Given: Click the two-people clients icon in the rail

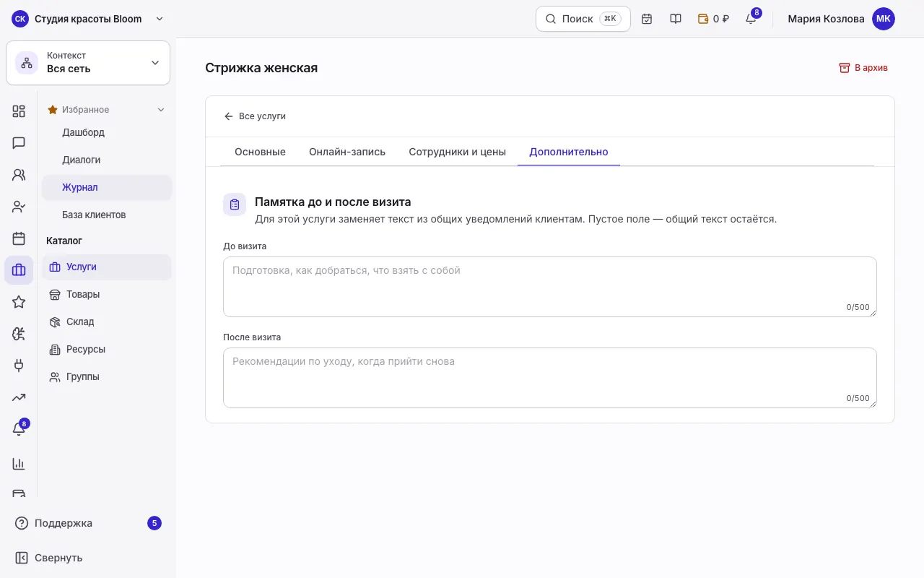Looking at the screenshot, I should point(19,175).
